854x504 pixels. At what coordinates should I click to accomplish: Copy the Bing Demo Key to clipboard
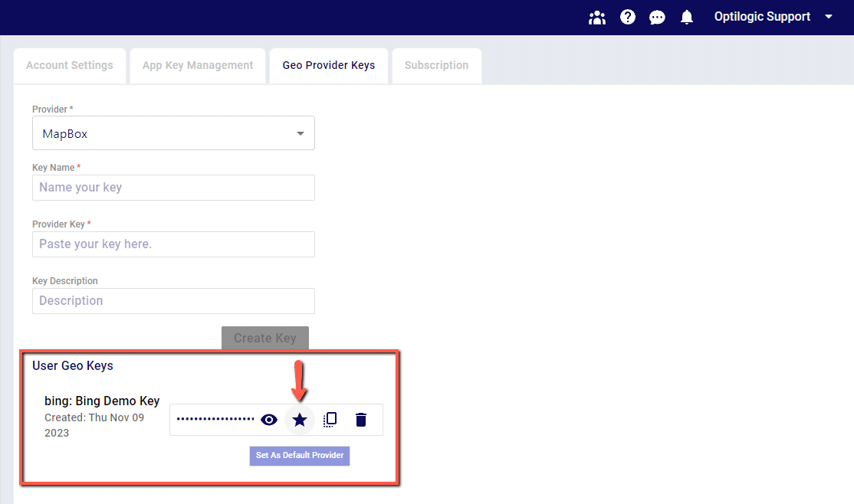(330, 420)
